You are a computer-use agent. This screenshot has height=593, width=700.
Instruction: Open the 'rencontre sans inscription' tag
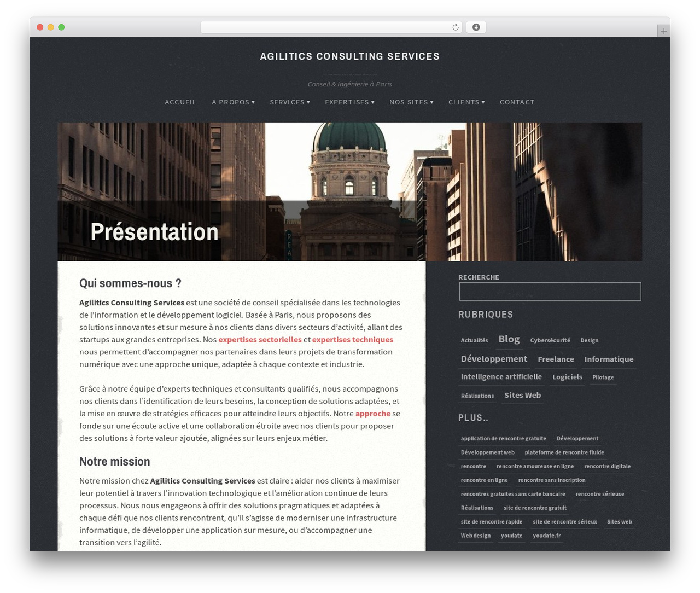pos(552,480)
